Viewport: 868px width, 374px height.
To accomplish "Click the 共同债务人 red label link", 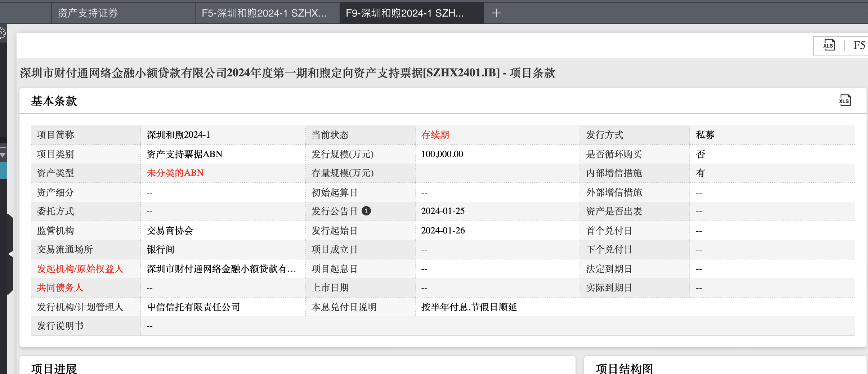I will pos(60,288).
